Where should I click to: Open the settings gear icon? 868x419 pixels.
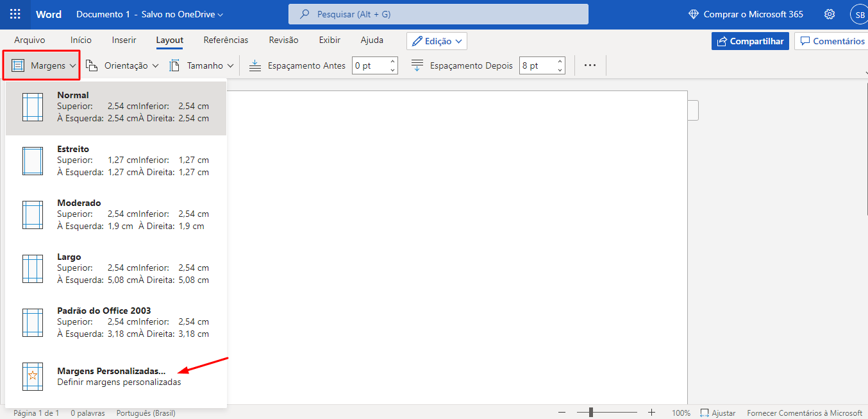click(x=830, y=14)
